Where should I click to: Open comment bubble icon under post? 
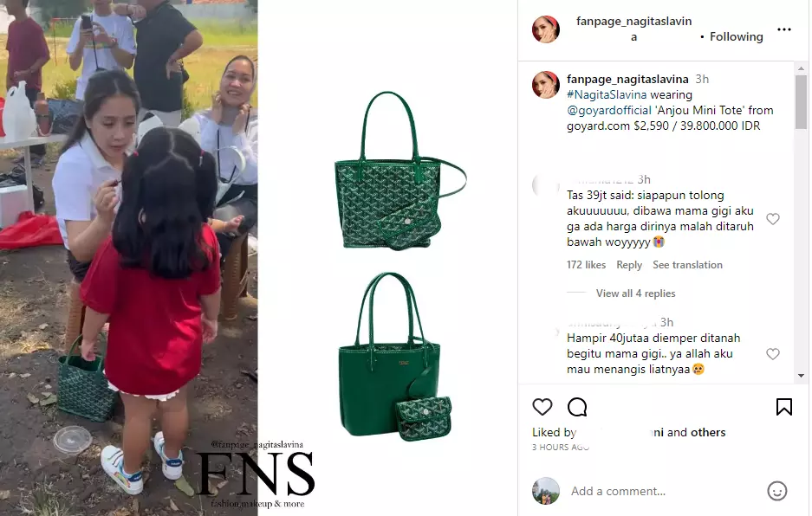(x=577, y=407)
